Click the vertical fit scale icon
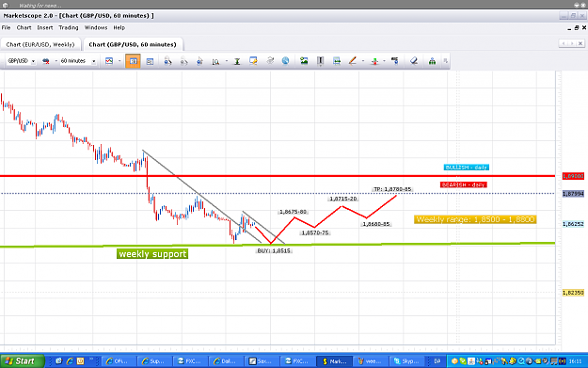 (237, 61)
